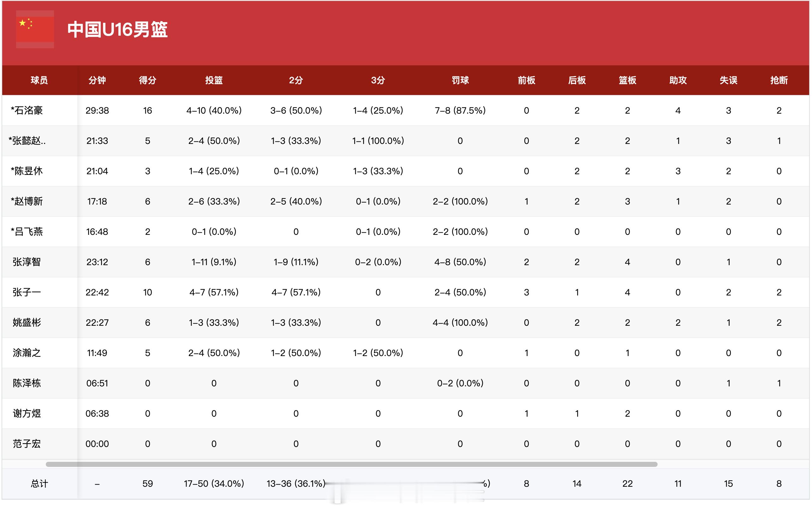
Task: Click minutes value 16:48
Action: 97,232
